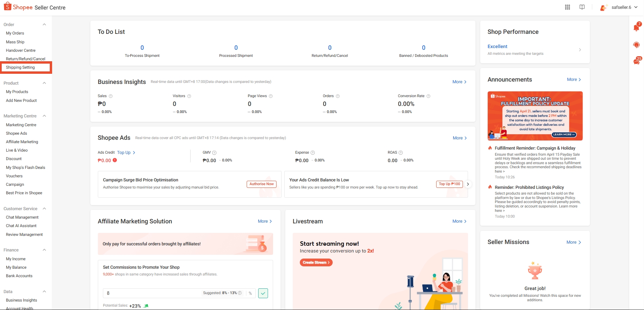The image size is (644, 310).
Task: Click the Sales info help icon
Action: pyautogui.click(x=111, y=96)
